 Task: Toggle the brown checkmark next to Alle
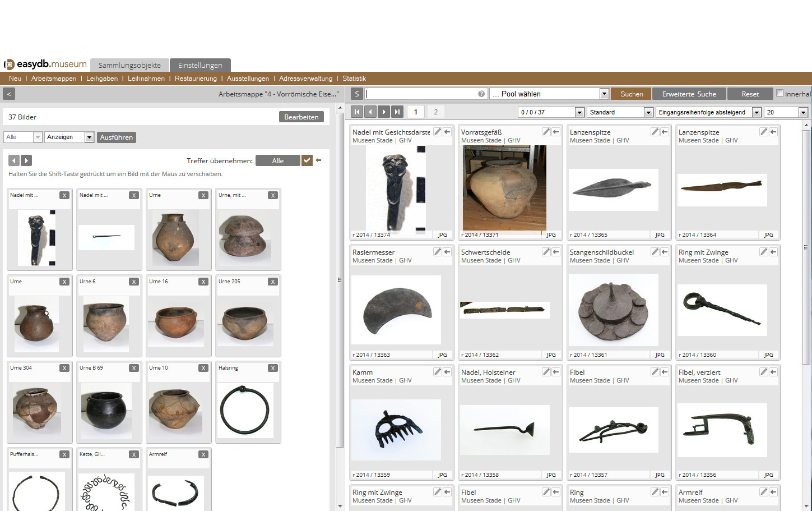pos(307,160)
